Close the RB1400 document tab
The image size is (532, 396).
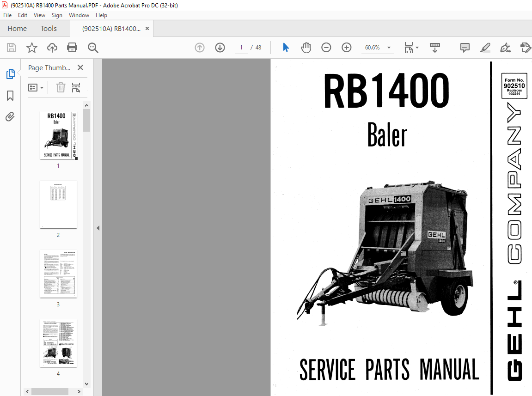click(147, 29)
